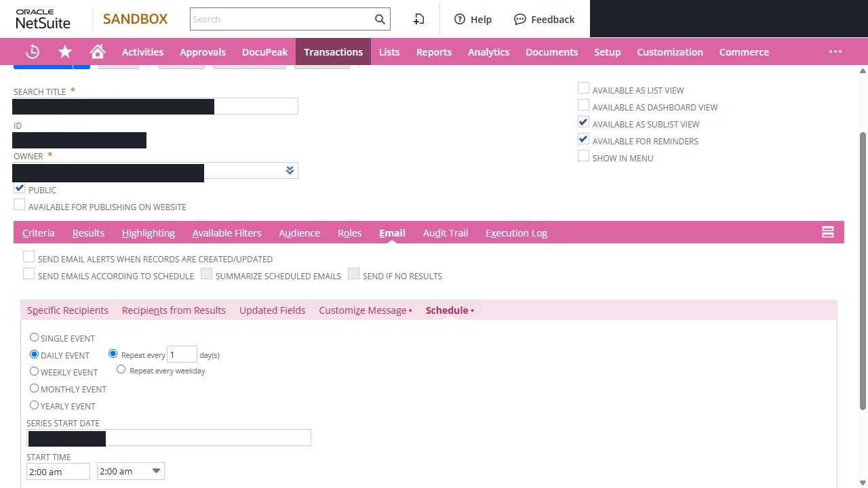Viewport: 868px width, 488px height.
Task: Select the Weekly Event option
Action: coord(34,371)
